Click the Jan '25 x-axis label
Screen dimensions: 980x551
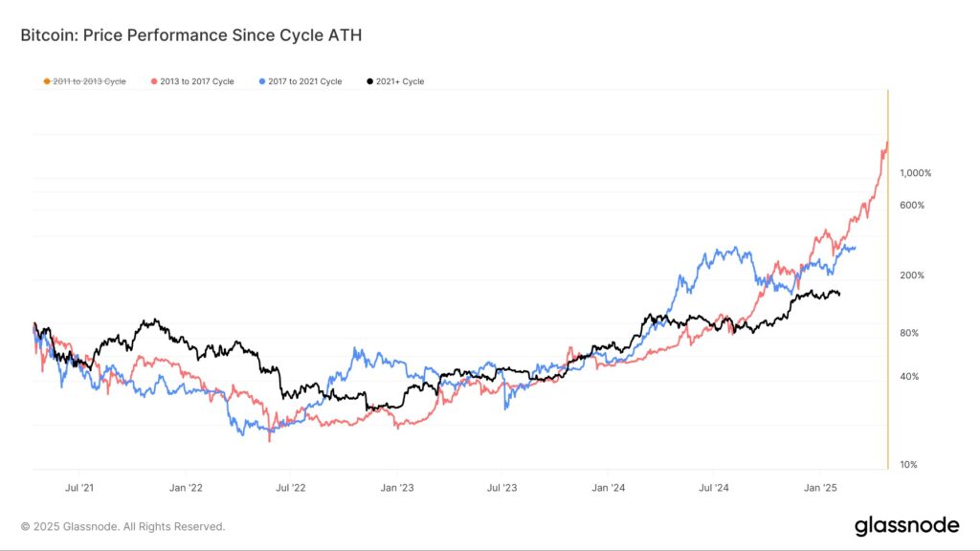pyautogui.click(x=820, y=487)
